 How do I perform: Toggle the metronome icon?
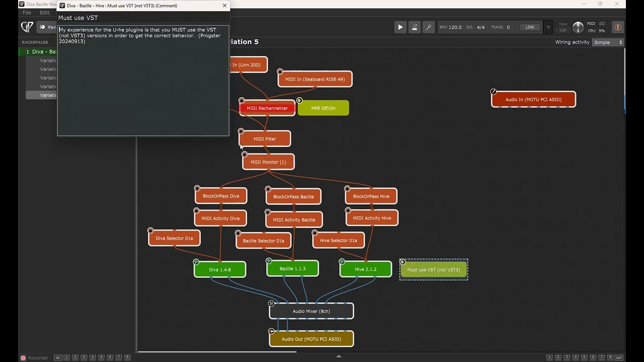click(415, 27)
